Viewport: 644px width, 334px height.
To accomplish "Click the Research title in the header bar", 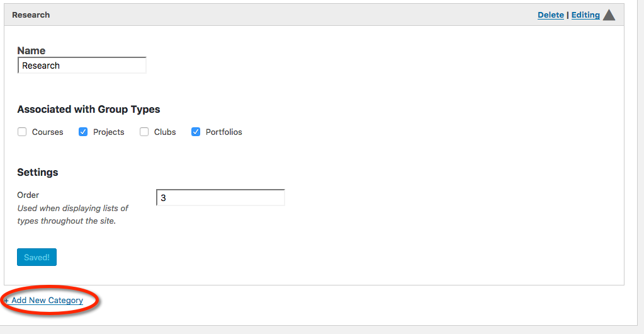I will pos(31,14).
